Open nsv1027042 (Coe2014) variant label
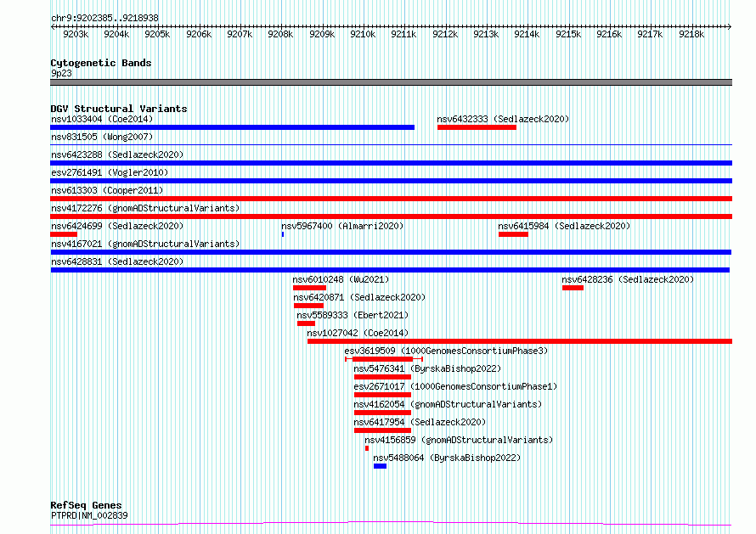The height and width of the screenshot is (534, 756). pyautogui.click(x=358, y=333)
